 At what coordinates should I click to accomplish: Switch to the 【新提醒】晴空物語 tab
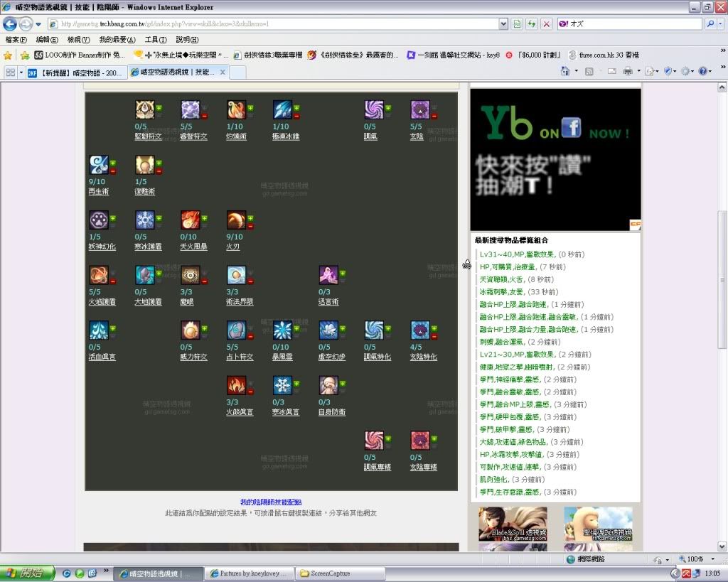pos(75,72)
